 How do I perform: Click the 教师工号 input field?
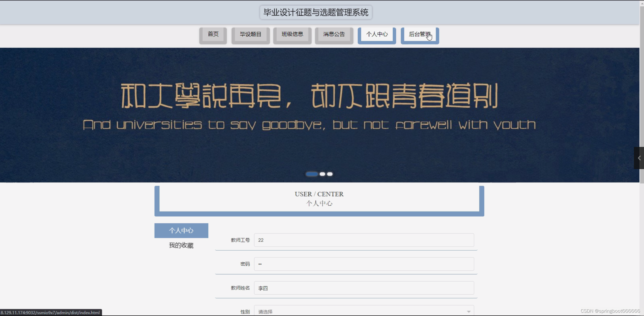tap(364, 240)
